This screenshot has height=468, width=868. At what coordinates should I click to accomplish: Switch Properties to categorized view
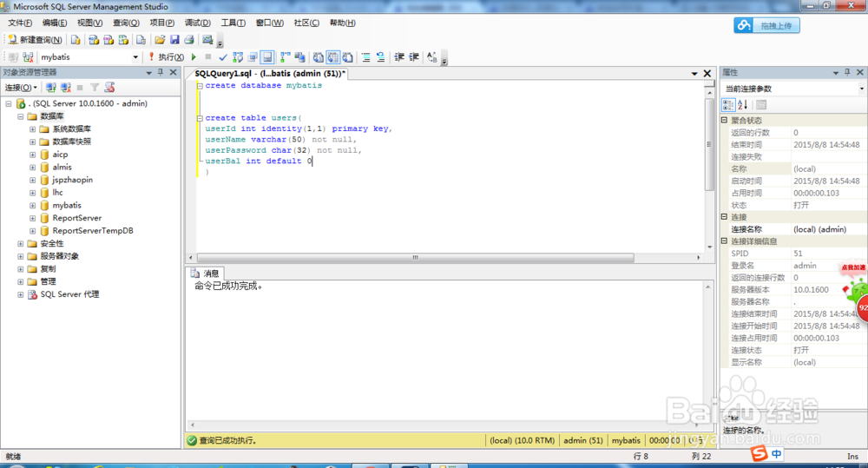tap(728, 105)
